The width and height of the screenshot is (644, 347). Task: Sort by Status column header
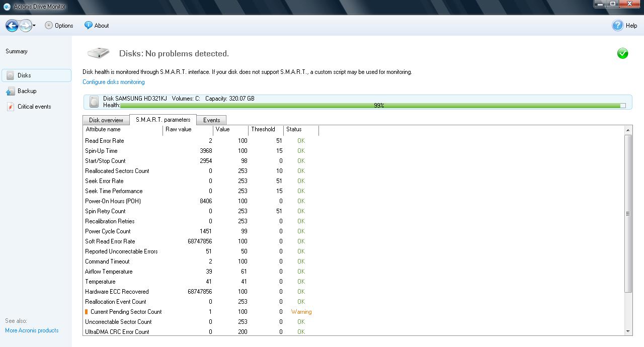tap(301, 130)
